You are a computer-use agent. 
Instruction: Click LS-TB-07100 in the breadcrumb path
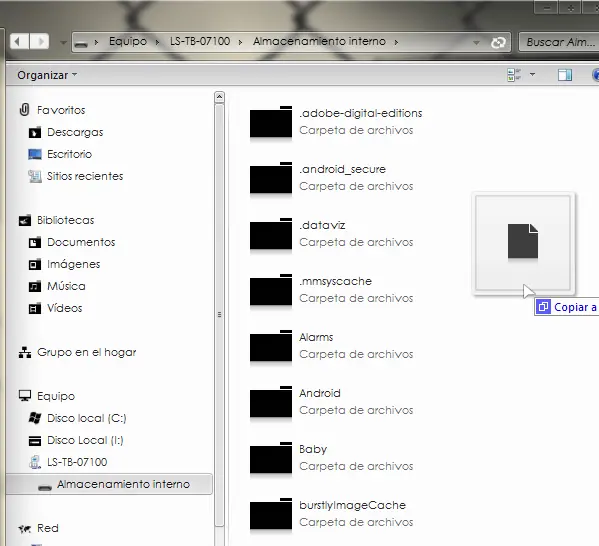click(x=200, y=41)
